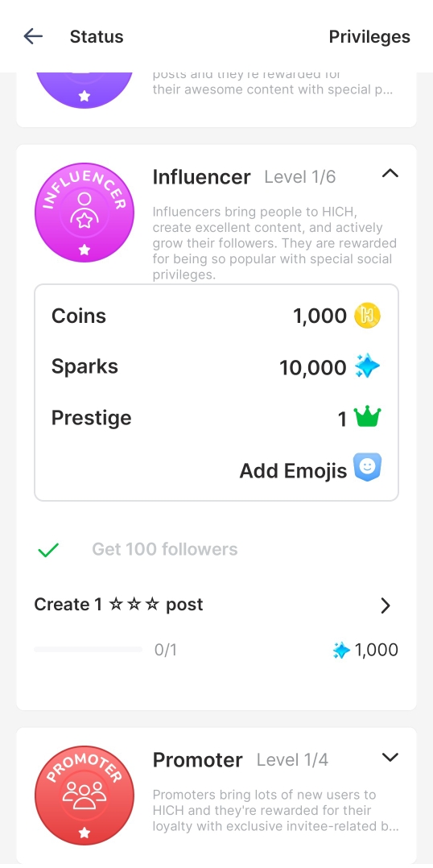Viewport: 433px width, 868px height.
Task: Tap the blue Add Emojis smiley icon
Action: click(368, 468)
